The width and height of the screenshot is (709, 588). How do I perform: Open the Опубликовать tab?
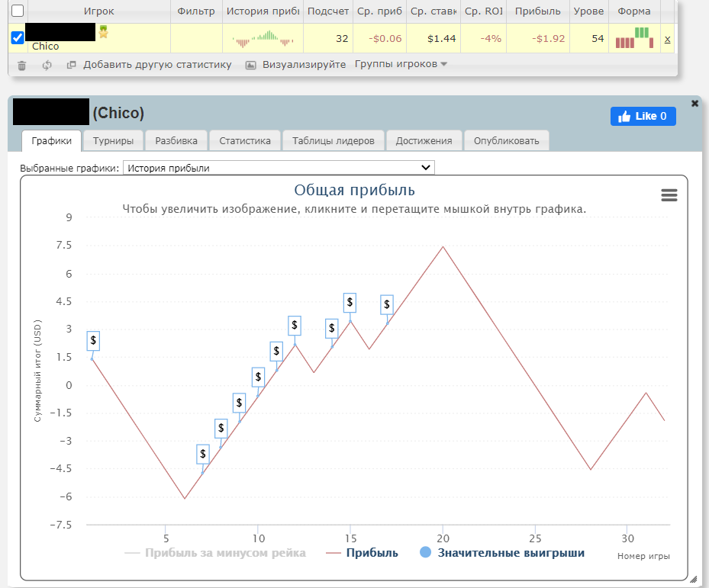point(507,140)
